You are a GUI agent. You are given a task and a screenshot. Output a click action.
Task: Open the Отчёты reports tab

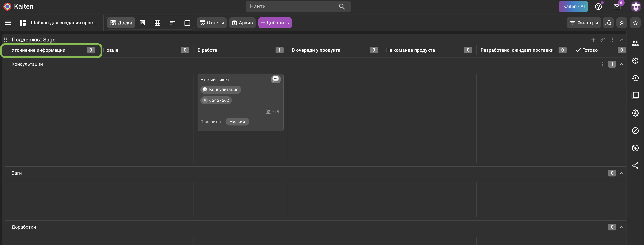(212, 23)
